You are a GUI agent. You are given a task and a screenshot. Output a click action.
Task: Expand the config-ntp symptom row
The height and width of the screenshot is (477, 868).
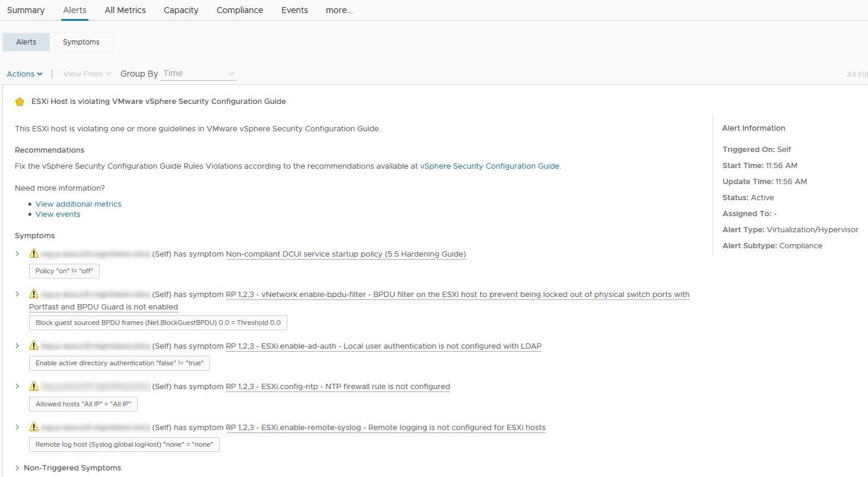[x=17, y=386]
